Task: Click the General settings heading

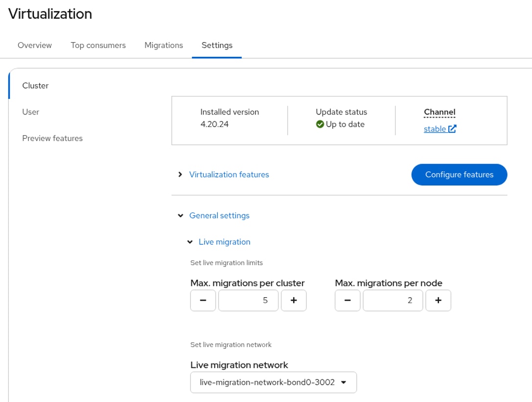Action: [219, 215]
